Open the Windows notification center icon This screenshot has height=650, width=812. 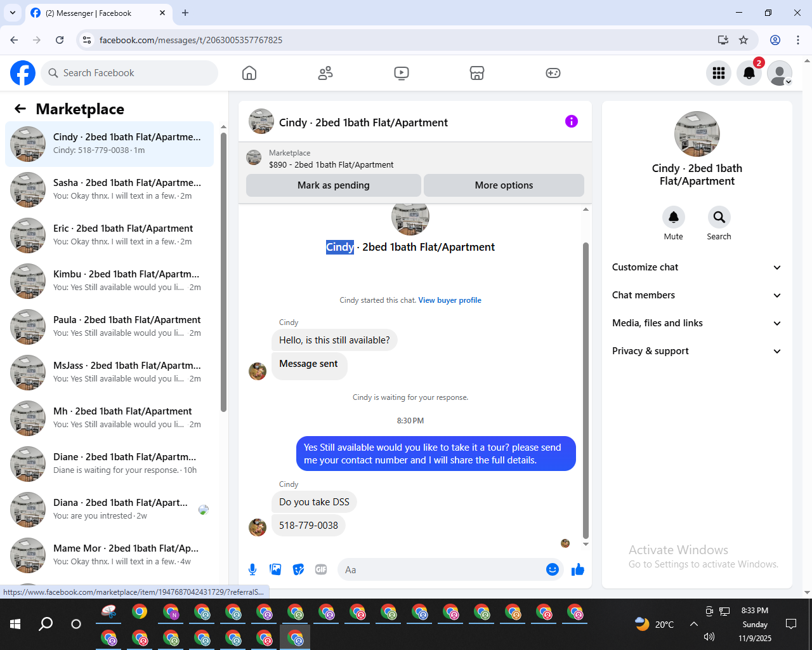791,624
